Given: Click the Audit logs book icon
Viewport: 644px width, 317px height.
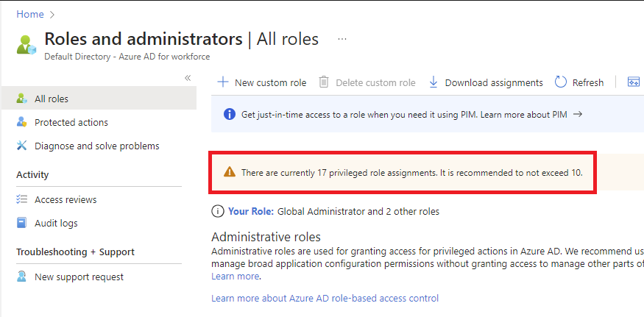Looking at the screenshot, I should pyautogui.click(x=21, y=223).
